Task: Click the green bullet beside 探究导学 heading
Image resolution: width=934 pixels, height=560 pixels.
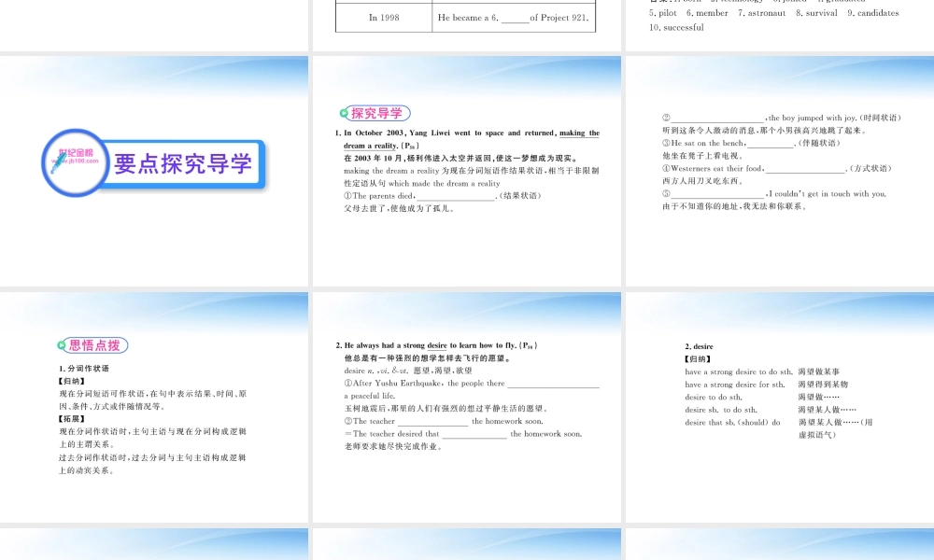Action: coord(344,113)
